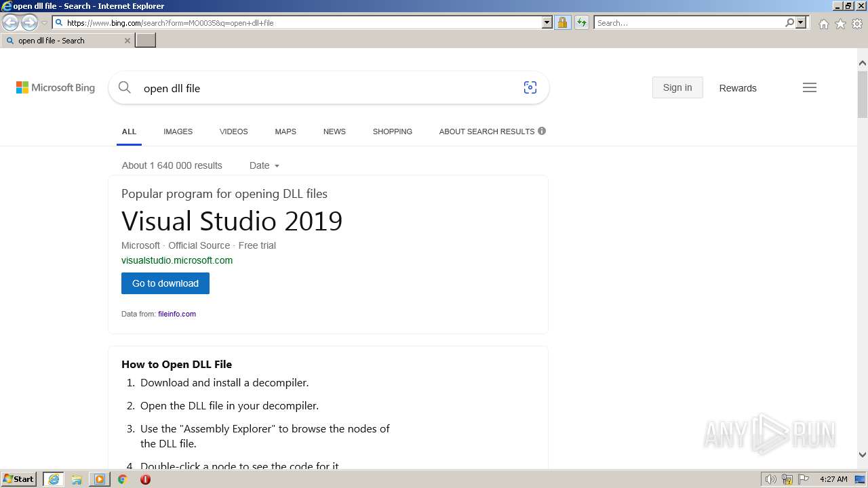Click 'Popular program for opening DLL files' text

[224, 194]
